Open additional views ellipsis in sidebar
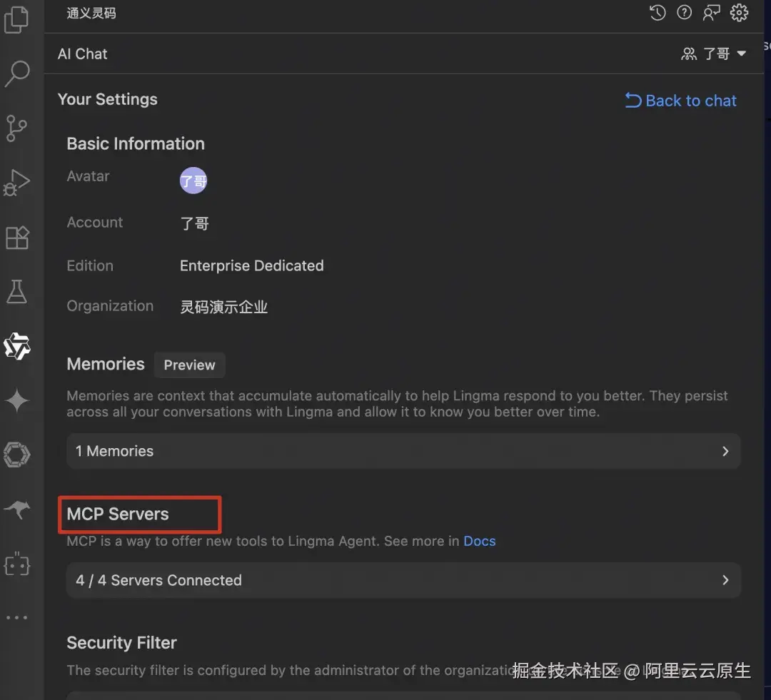The image size is (771, 700). click(x=16, y=617)
